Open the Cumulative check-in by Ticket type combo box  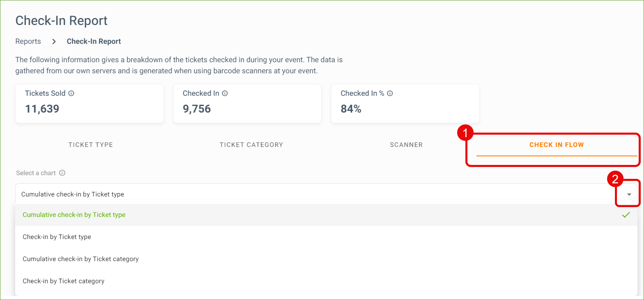tap(326, 194)
